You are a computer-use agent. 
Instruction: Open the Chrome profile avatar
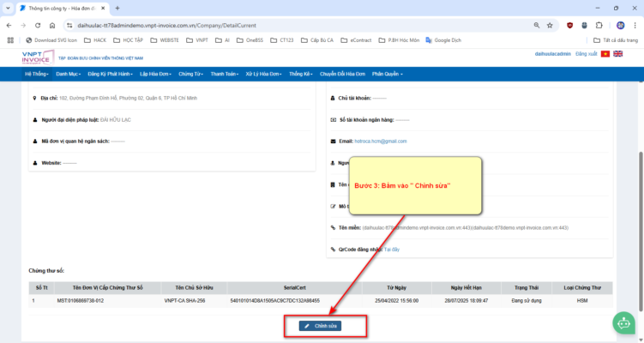click(x=621, y=26)
